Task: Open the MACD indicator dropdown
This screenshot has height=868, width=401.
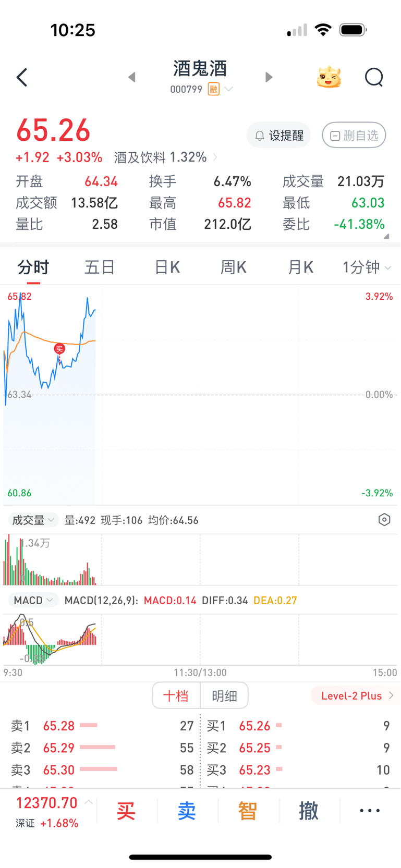Action: 33,601
